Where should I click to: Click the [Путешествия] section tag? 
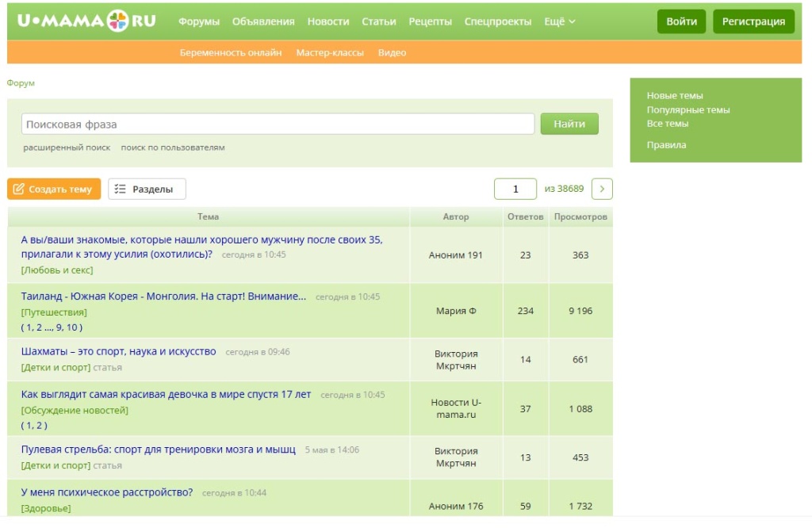(54, 312)
